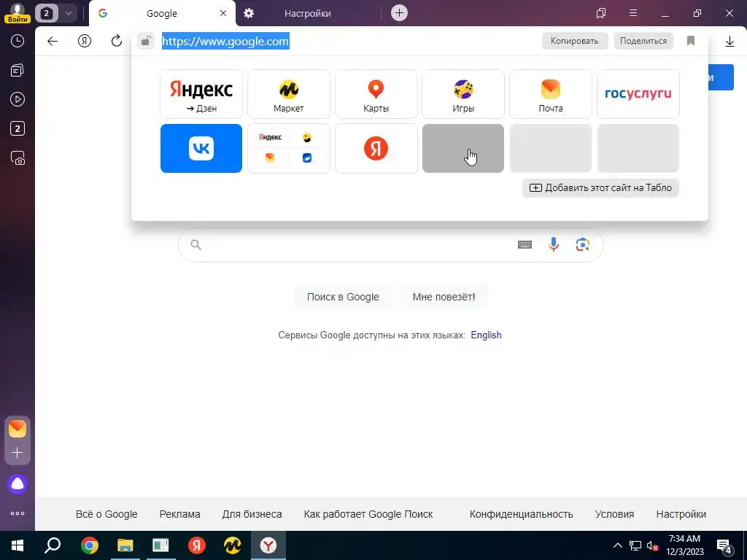Open the Яндекс Дзен tile
This screenshot has height=560, width=747.
click(201, 94)
